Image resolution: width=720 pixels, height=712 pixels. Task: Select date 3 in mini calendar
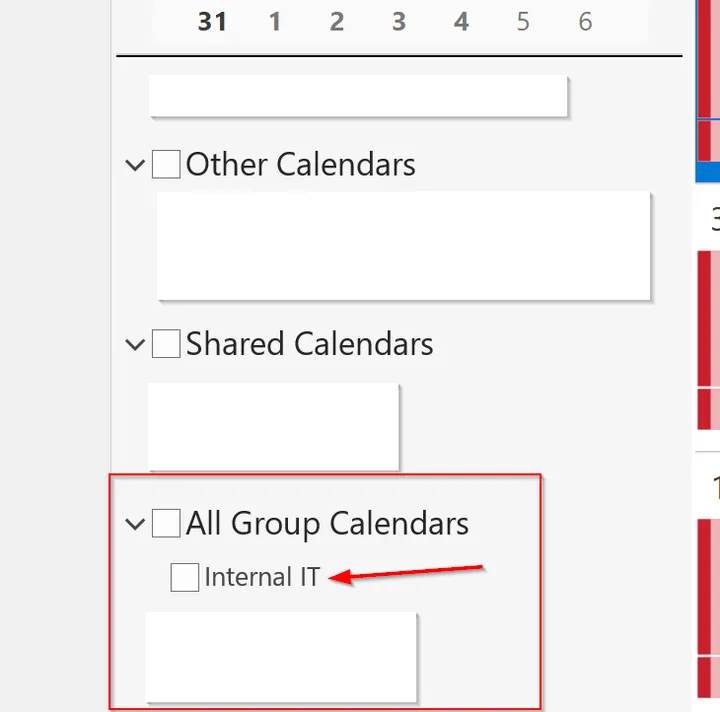point(399,22)
